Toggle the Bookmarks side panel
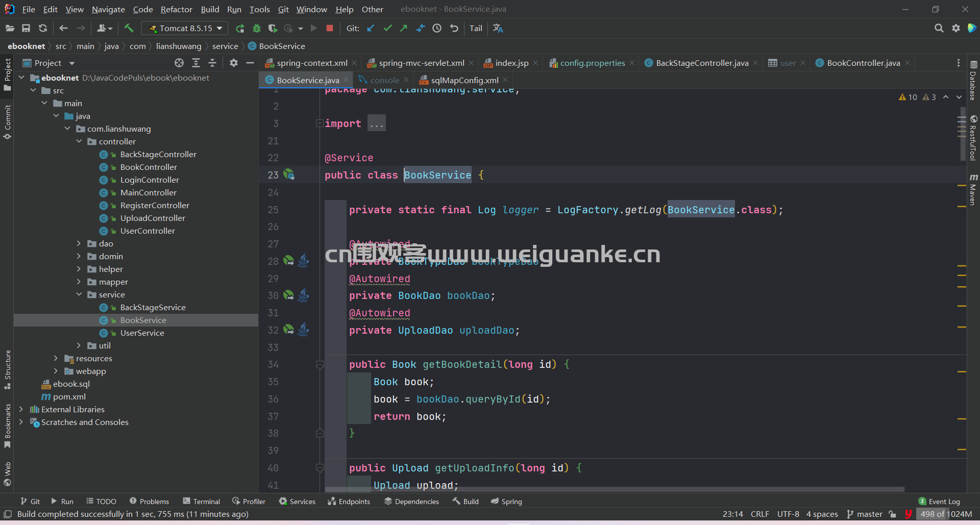980x525 pixels. [7, 426]
